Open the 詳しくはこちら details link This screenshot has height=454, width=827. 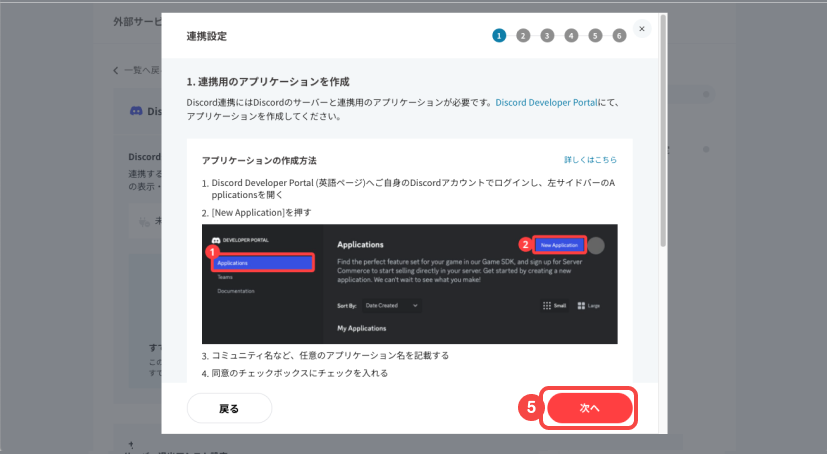(x=590, y=160)
